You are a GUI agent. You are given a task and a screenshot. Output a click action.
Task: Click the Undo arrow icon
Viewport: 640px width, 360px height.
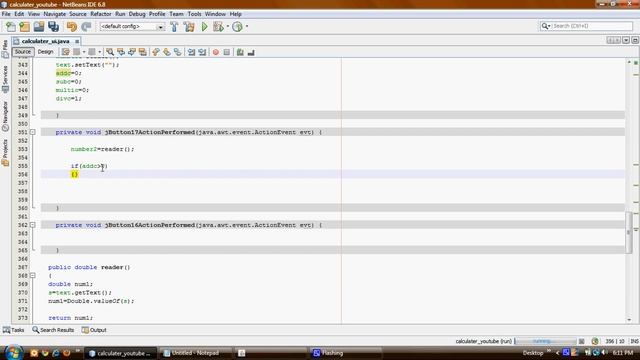(x=71, y=27)
